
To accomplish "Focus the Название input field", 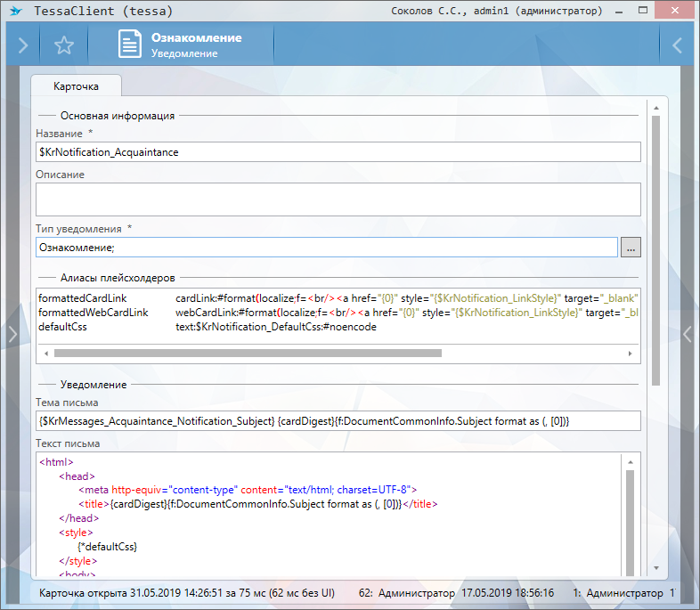I will [x=338, y=152].
